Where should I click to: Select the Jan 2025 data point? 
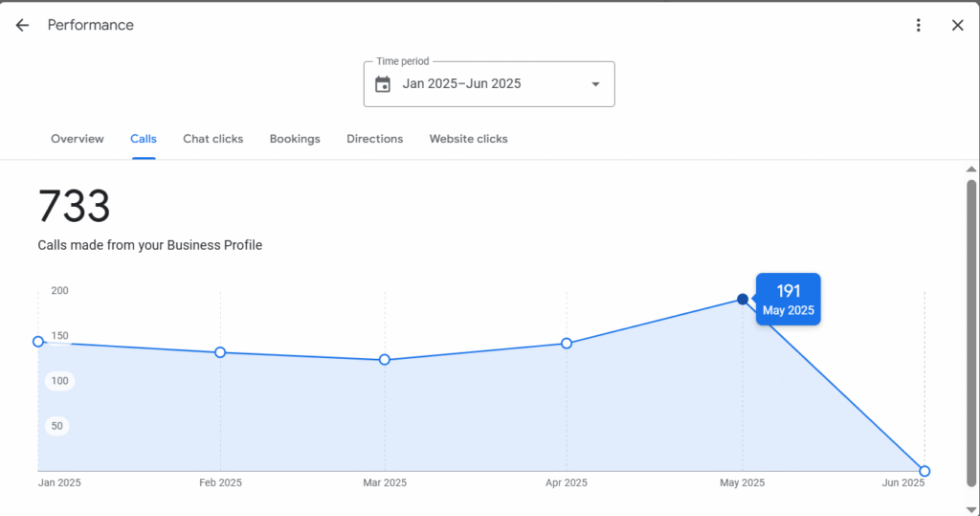pyautogui.click(x=38, y=342)
